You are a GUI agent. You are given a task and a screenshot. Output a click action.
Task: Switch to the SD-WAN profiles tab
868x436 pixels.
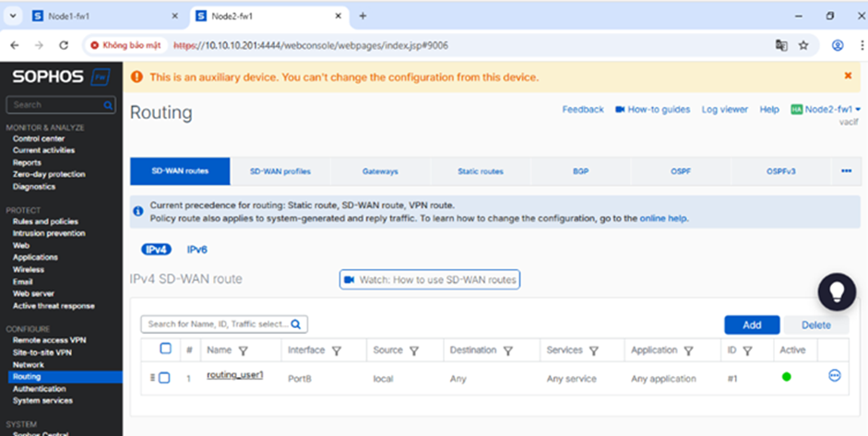pyautogui.click(x=279, y=171)
